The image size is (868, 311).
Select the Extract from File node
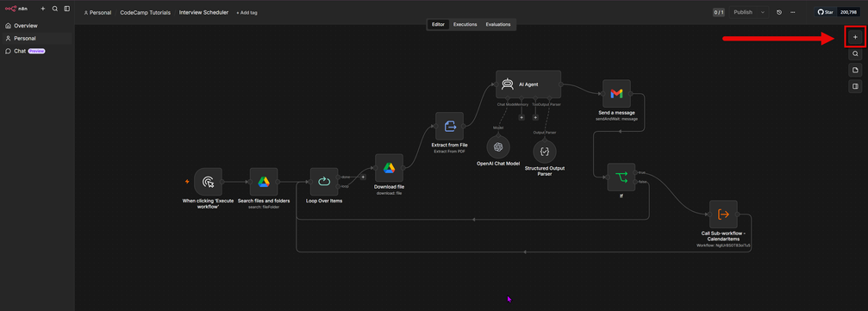pyautogui.click(x=449, y=126)
